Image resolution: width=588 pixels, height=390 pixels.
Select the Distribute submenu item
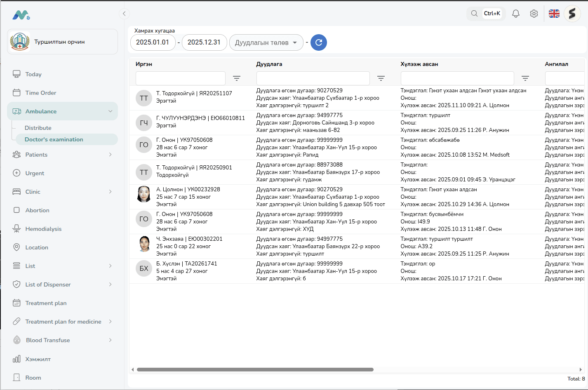[x=38, y=128]
